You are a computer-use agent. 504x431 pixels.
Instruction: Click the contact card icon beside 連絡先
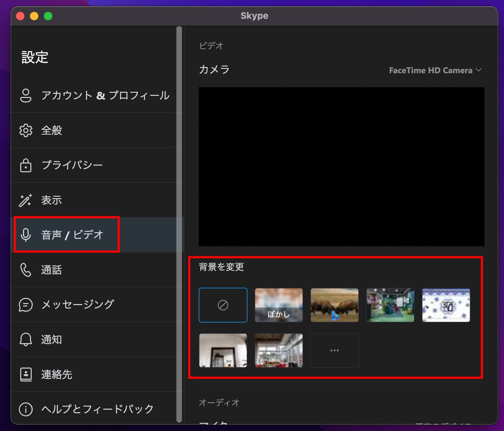tap(26, 375)
